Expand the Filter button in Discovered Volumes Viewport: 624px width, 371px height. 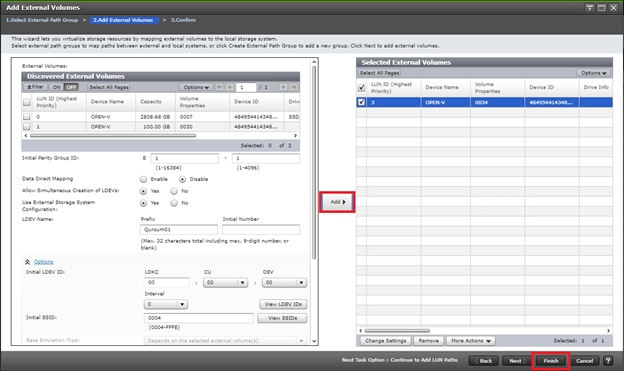coord(35,87)
